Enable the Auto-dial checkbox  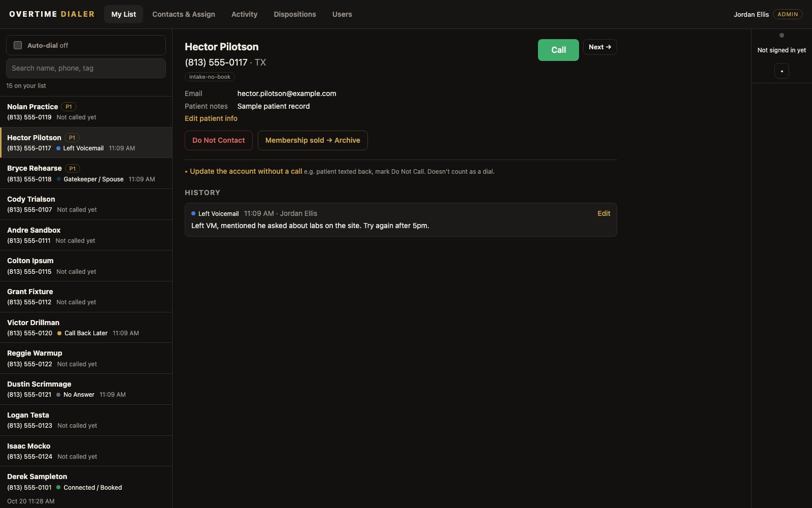(x=18, y=45)
